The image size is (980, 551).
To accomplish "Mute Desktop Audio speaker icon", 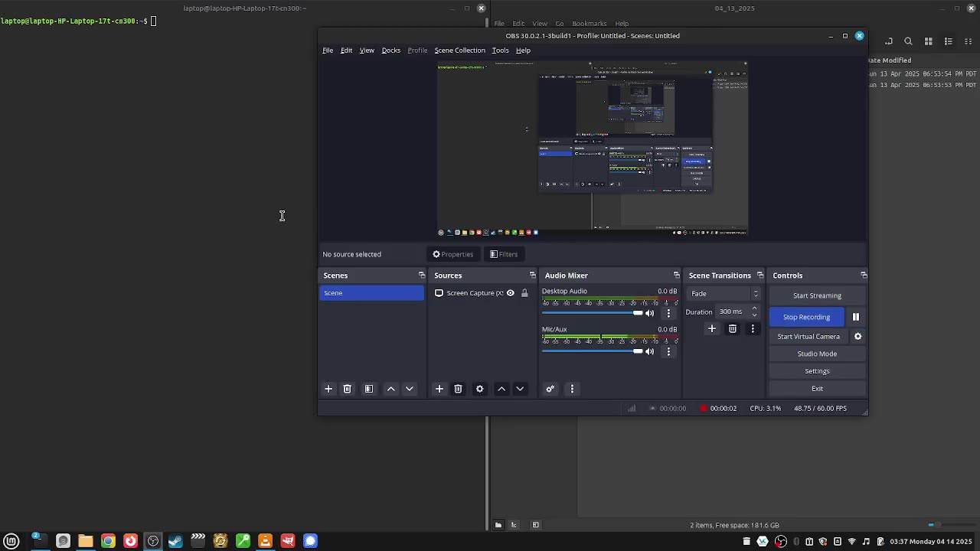I will (x=650, y=313).
